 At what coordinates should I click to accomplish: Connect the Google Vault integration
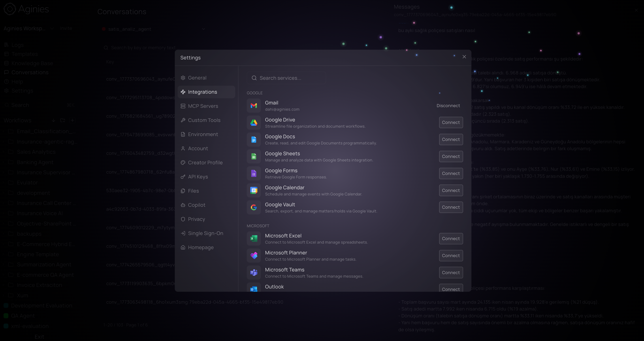(451, 207)
